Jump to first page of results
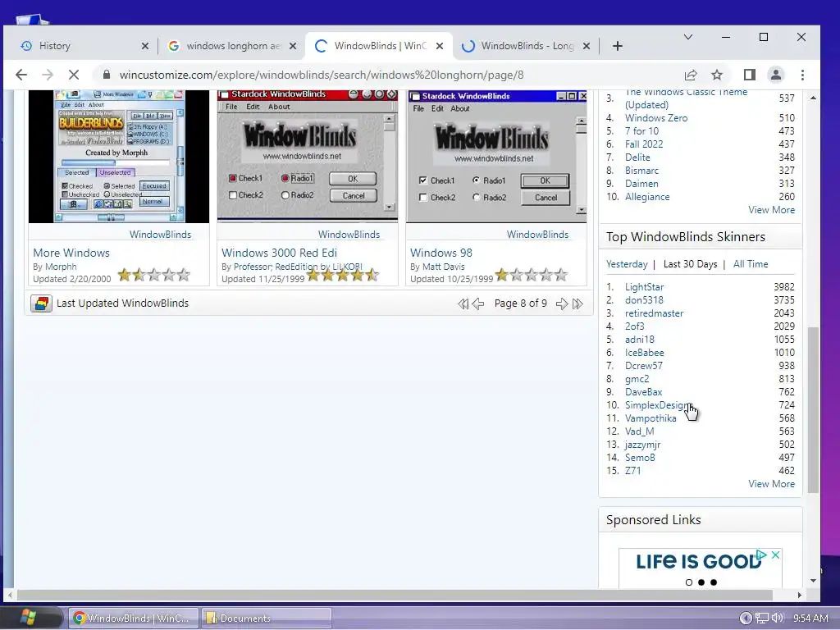 click(463, 304)
